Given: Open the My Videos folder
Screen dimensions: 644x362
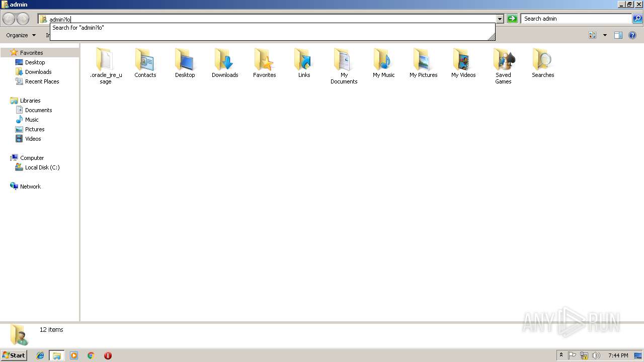Looking at the screenshot, I should click(463, 63).
